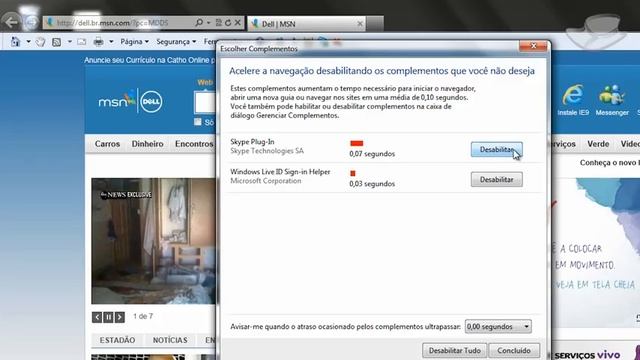
Task: Disable the Windows Live ID Sign-in Helper
Action: 496,180
